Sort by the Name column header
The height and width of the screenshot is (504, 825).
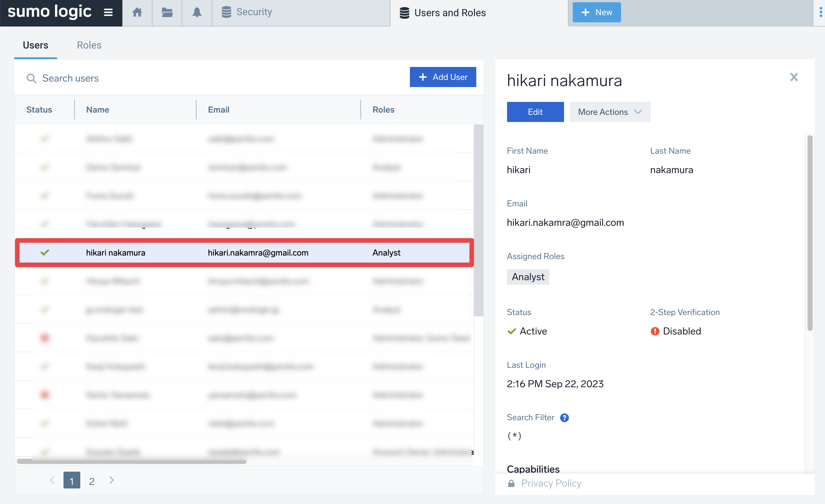97,110
